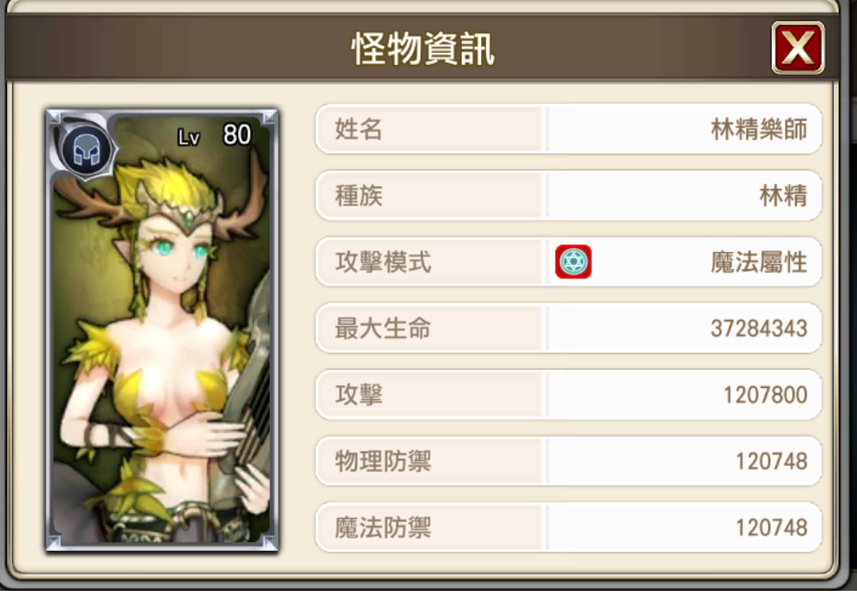Click the 林精 race value

pos(783,195)
